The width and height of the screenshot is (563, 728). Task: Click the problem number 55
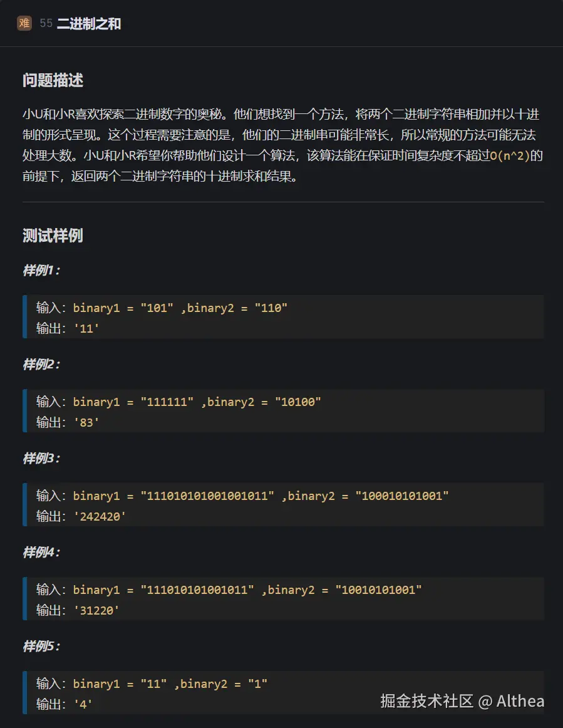click(46, 24)
